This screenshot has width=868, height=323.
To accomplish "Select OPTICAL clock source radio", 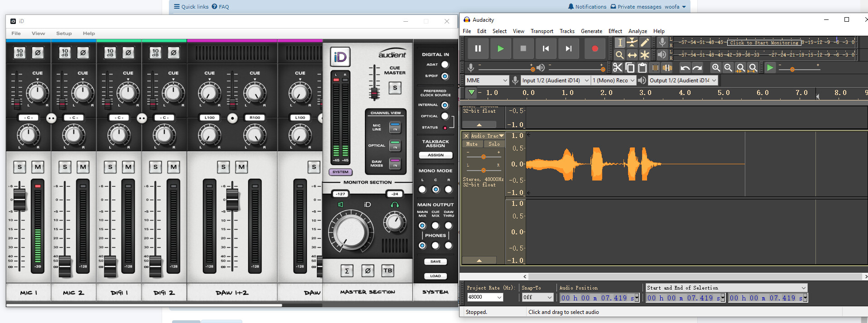I will click(445, 116).
